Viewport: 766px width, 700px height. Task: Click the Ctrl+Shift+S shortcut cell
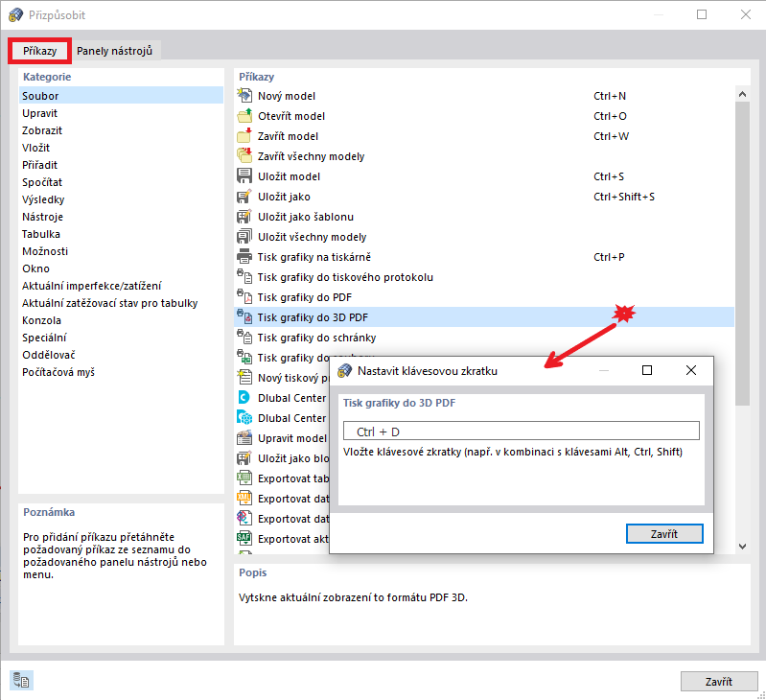pyautogui.click(x=624, y=197)
